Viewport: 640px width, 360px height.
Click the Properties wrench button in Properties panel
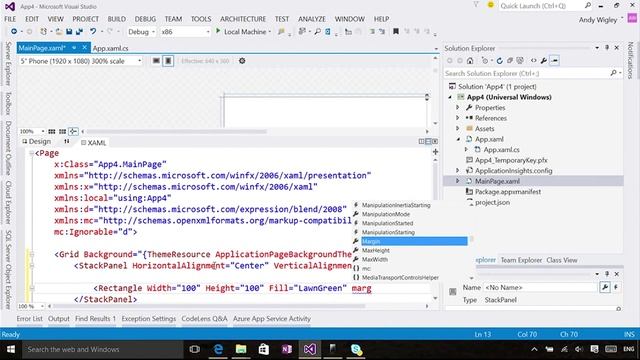605,287
